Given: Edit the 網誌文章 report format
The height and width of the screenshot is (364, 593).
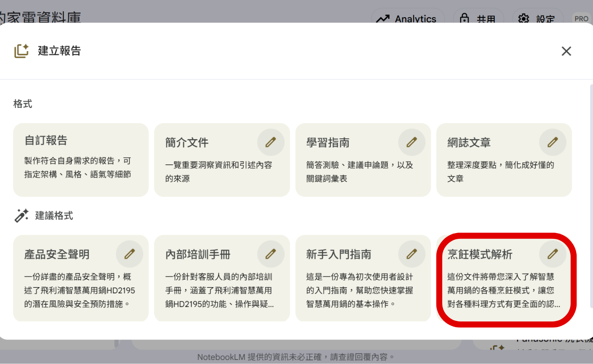Looking at the screenshot, I should (553, 142).
